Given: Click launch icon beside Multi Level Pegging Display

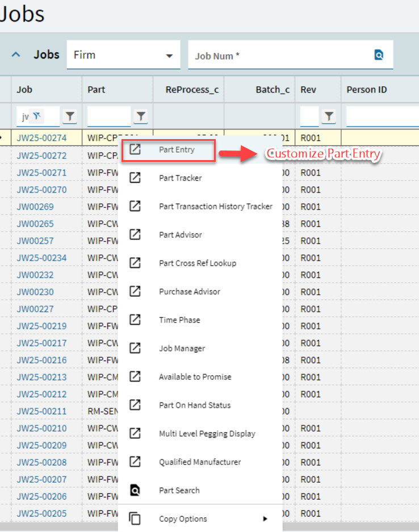Looking at the screenshot, I should pyautogui.click(x=135, y=433).
